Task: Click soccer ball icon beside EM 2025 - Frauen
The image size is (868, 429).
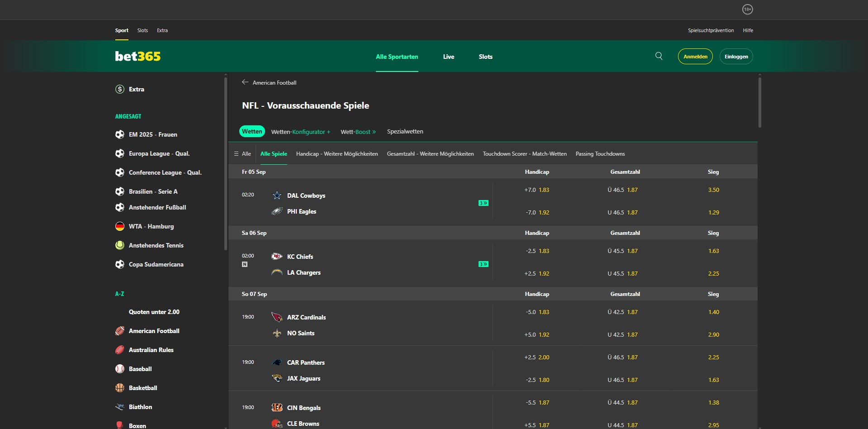Action: click(x=119, y=134)
